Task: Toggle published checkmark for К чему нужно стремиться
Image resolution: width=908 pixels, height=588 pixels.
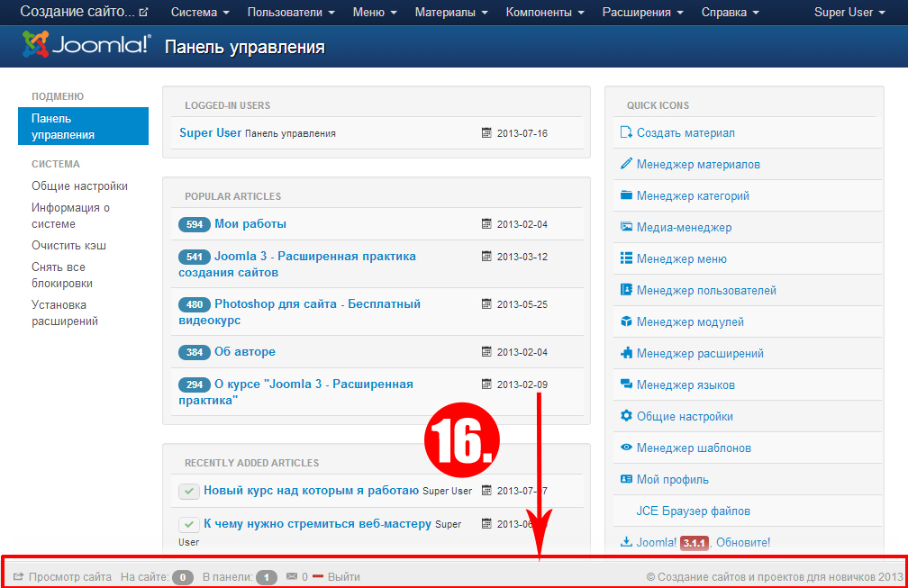Action: (x=188, y=524)
